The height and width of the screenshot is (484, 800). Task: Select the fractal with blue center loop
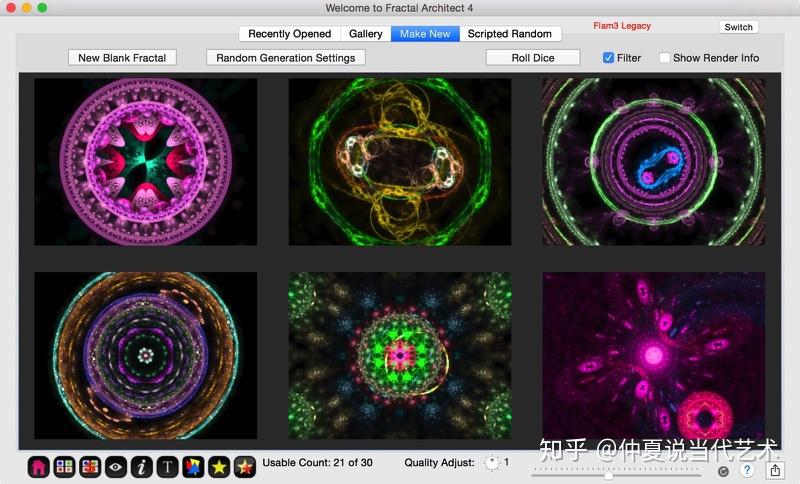click(x=654, y=162)
